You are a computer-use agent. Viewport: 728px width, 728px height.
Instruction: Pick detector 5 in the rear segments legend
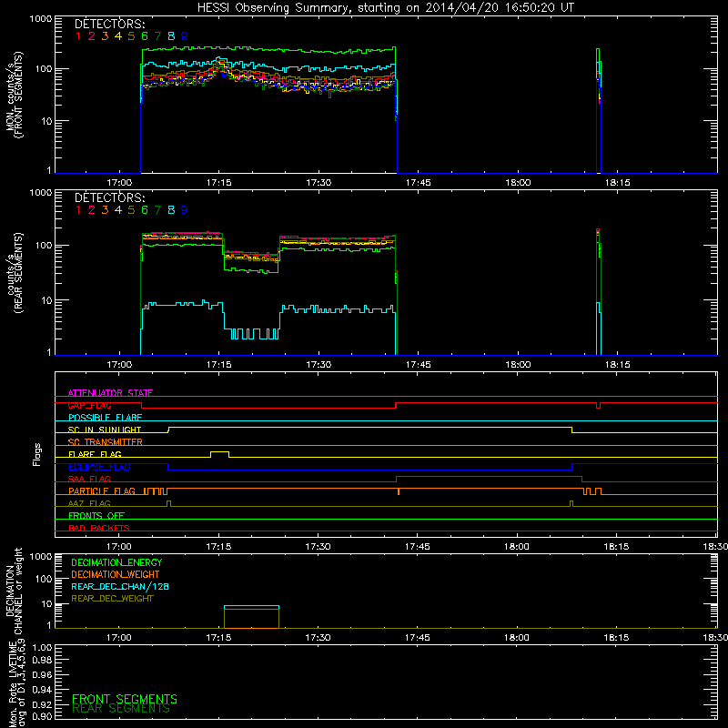[131, 210]
